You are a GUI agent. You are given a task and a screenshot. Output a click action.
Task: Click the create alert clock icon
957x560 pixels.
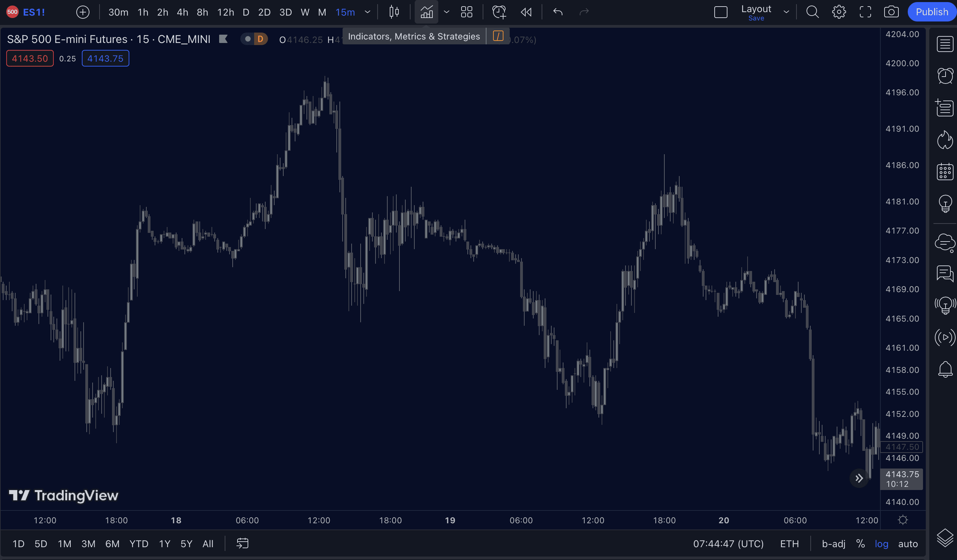(499, 12)
